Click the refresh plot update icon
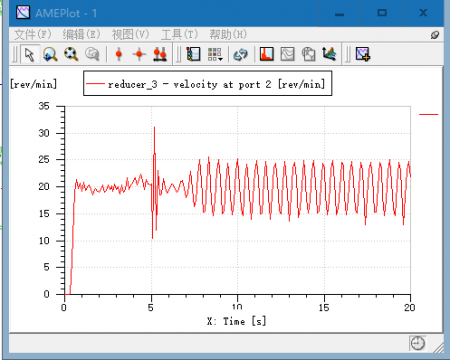Screen dimensions: 450x360 pyautogui.click(x=240, y=54)
